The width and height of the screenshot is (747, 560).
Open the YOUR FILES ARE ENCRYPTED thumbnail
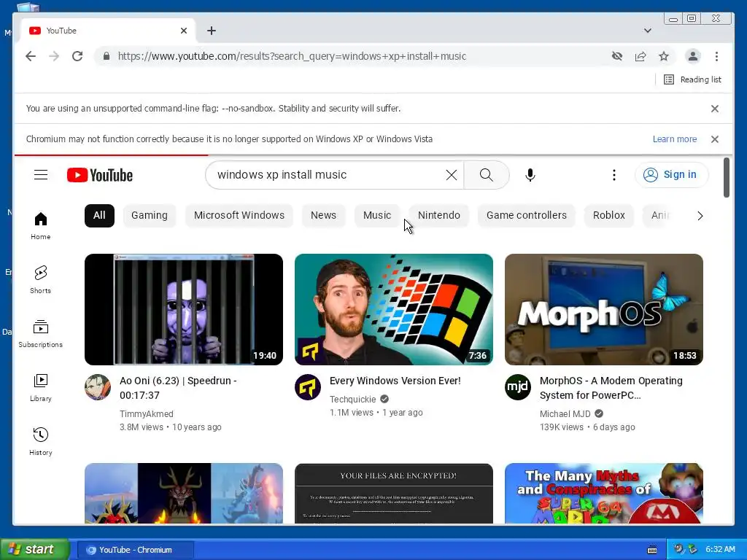tap(393, 494)
